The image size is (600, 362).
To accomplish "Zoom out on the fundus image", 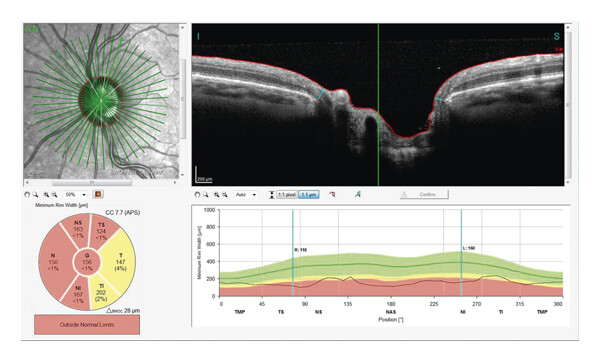I will (x=54, y=195).
